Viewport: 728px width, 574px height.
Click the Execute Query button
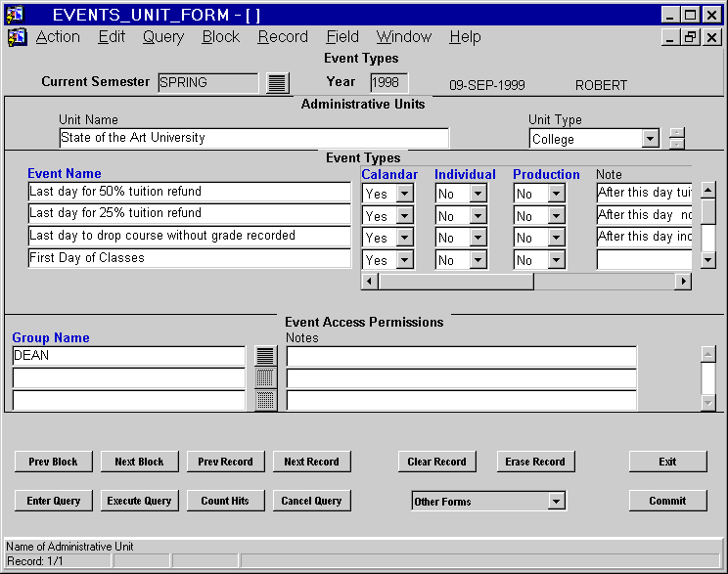(x=139, y=501)
